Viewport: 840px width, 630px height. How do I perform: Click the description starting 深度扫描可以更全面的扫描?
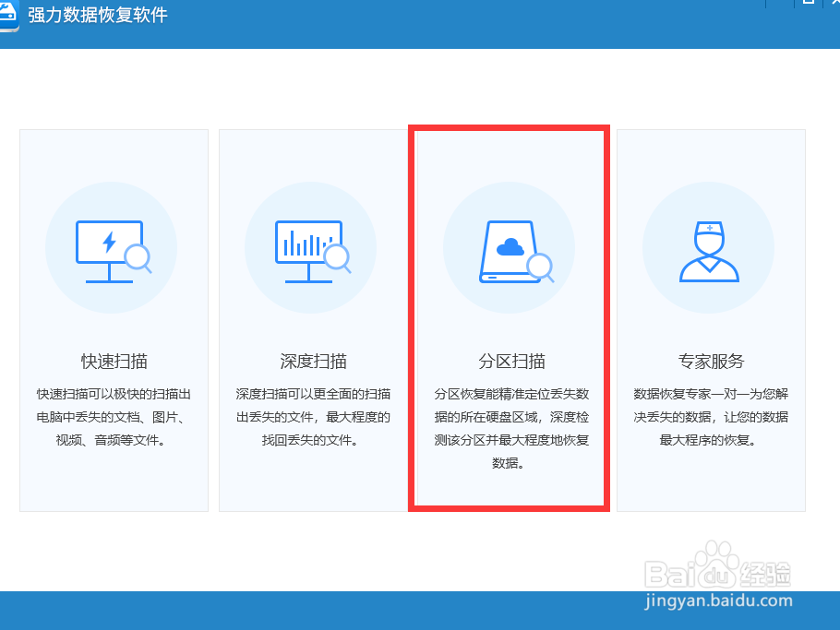coord(313,417)
